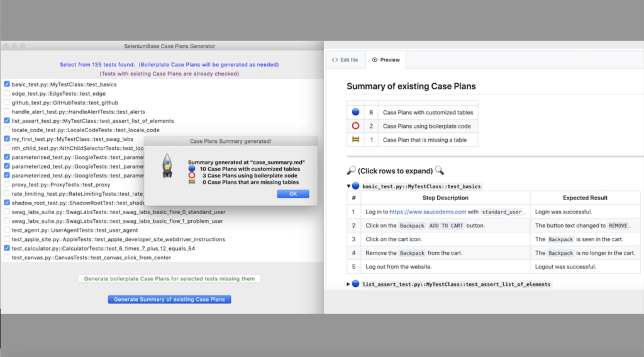Click the rocket icon in the summary dialog

pos(167,165)
